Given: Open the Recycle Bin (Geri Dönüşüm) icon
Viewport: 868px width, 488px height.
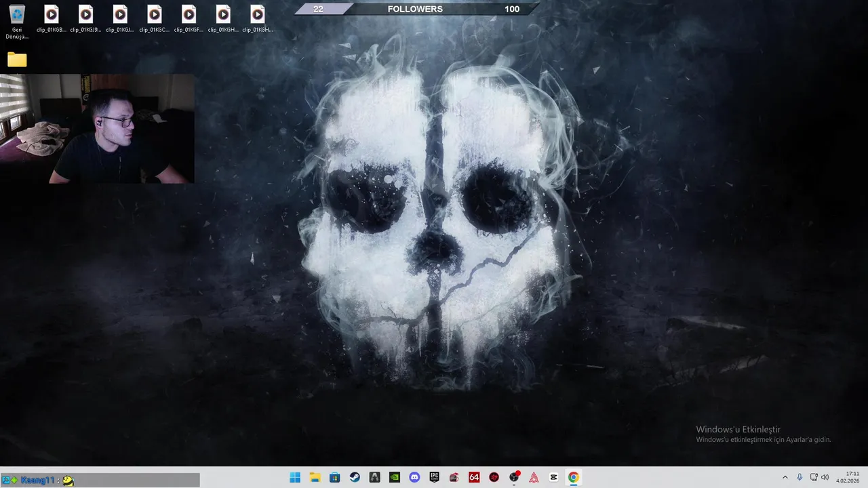Looking at the screenshot, I should pos(17,22).
